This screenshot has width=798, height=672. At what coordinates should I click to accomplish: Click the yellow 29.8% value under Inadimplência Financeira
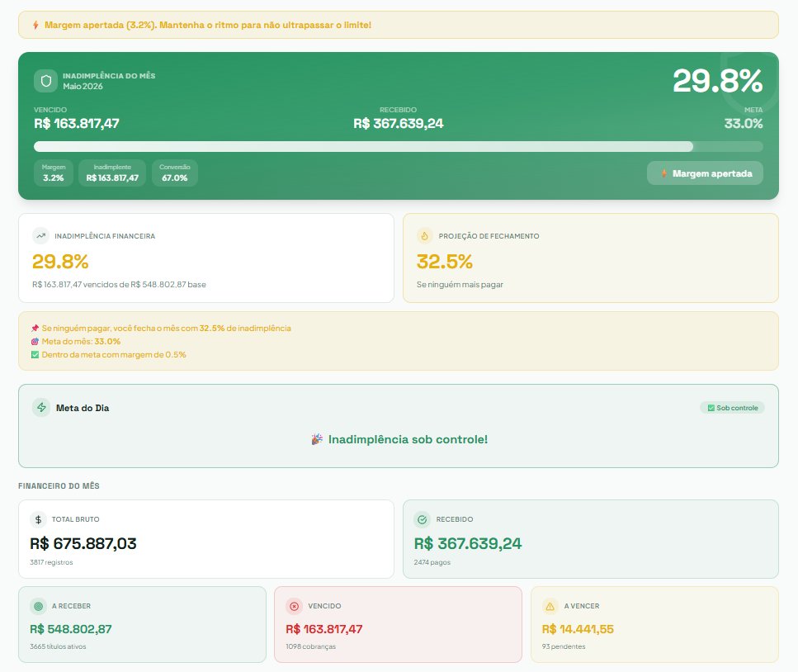(x=60, y=262)
